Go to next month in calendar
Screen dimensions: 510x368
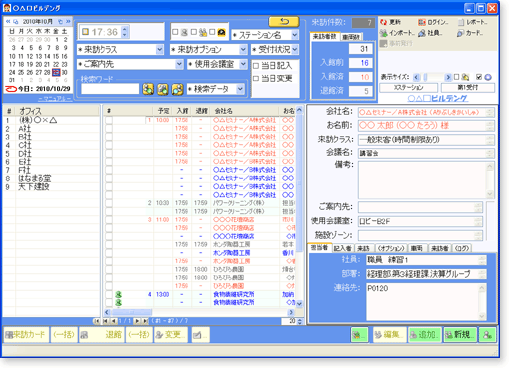[x=68, y=21]
